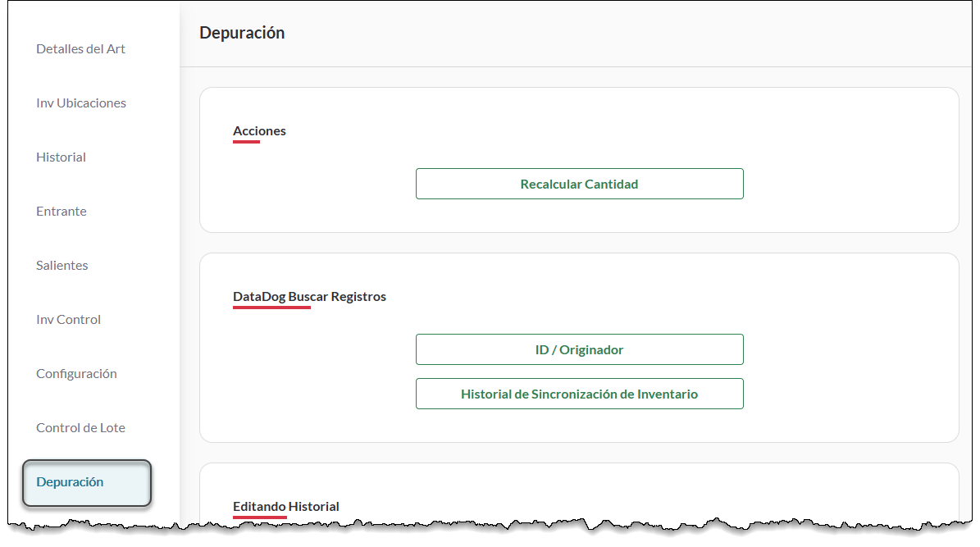Click the red underline beneath Editando
This screenshot has height=547, width=980.
click(x=259, y=518)
